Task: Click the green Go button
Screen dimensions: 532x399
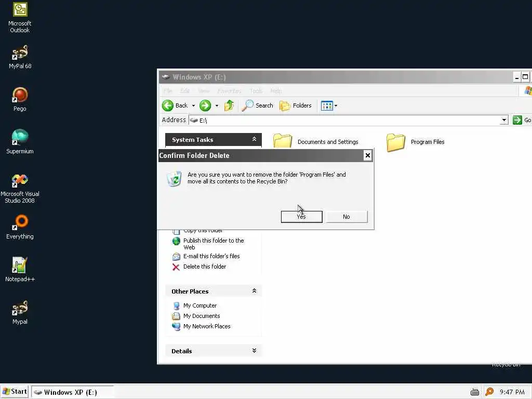Action: (522, 120)
